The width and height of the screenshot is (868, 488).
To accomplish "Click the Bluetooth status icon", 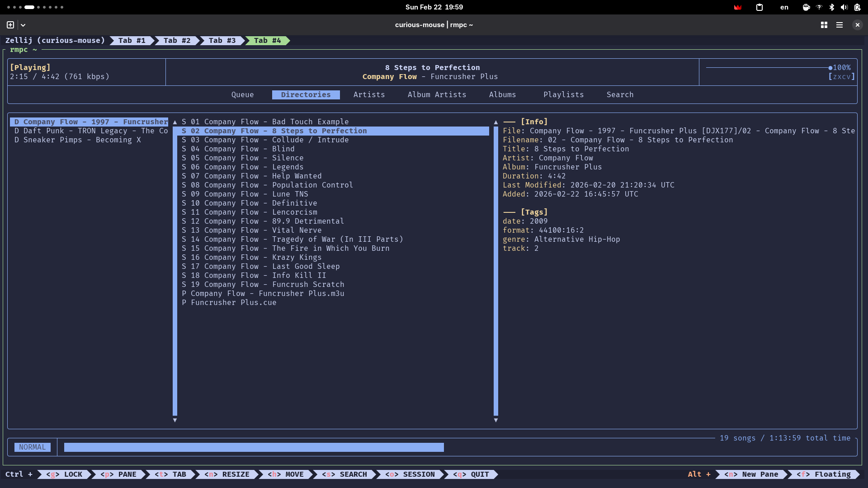I will [x=831, y=7].
